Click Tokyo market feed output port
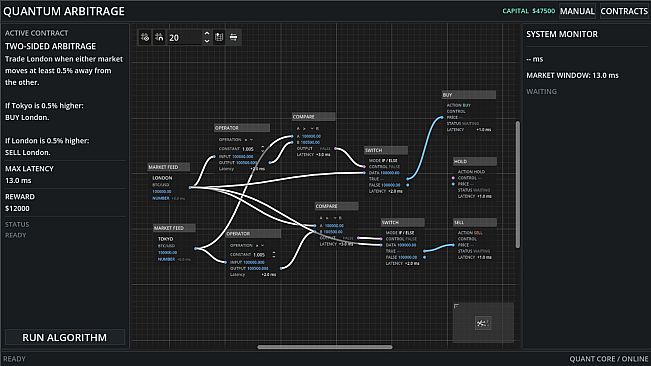The height and width of the screenshot is (366, 651). click(x=196, y=249)
